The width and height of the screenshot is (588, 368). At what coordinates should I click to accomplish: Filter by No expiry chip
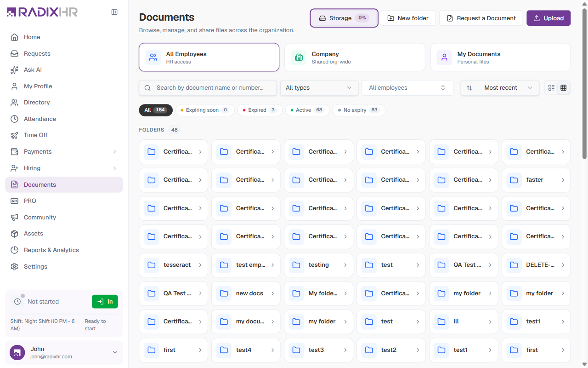(359, 110)
